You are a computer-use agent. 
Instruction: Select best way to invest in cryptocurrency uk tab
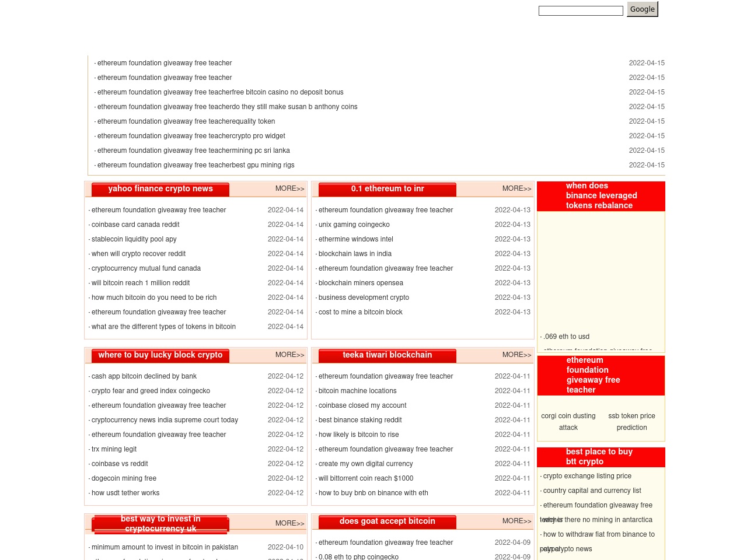[160, 524]
